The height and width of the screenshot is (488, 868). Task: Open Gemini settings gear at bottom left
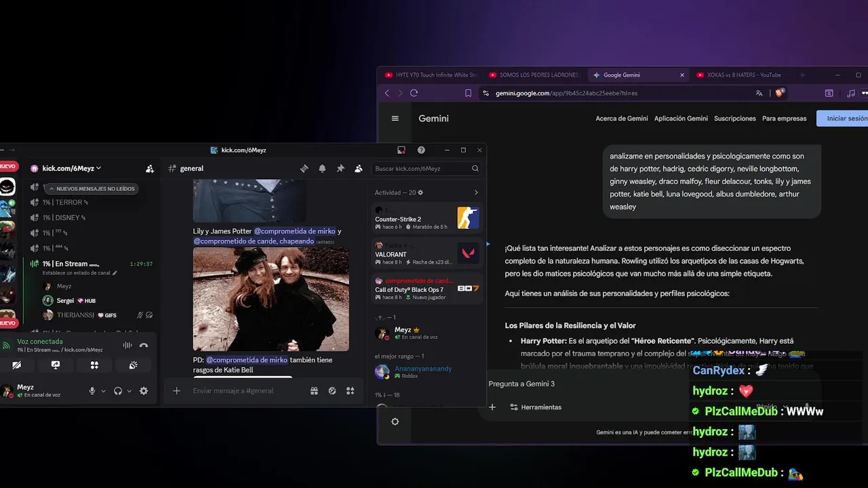pos(395,421)
